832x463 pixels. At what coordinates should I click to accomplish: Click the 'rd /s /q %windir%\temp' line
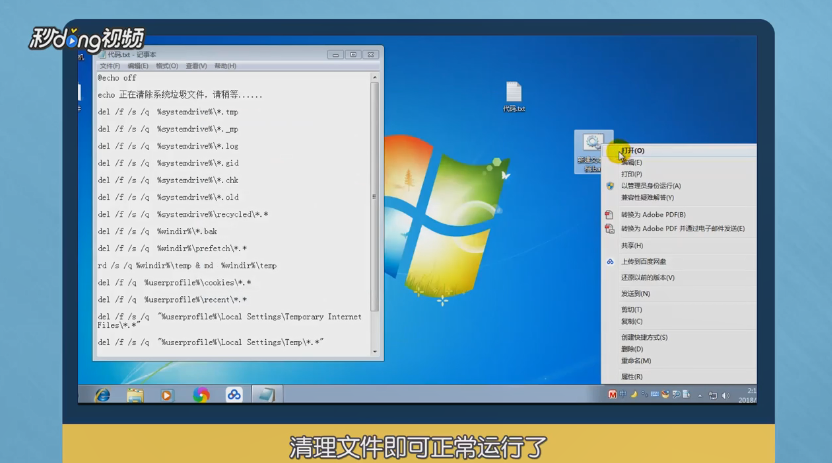187,265
